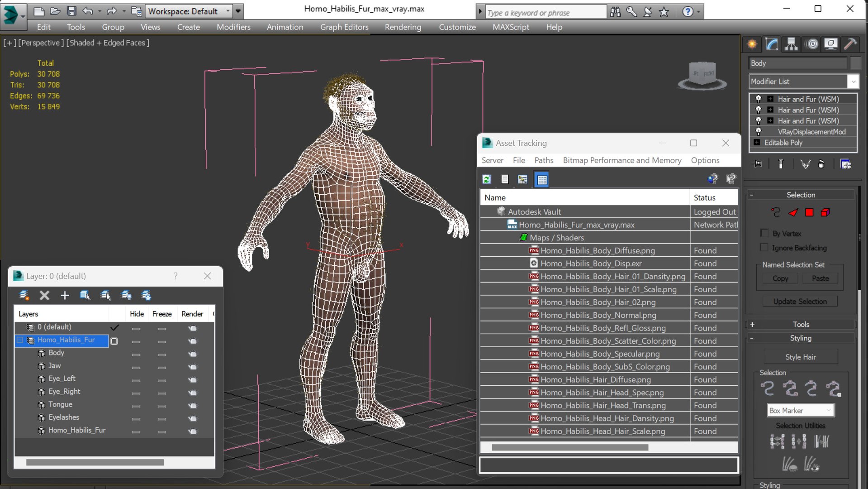This screenshot has height=489, width=868.
Task: Enable the By Vertex checkbox
Action: point(764,233)
